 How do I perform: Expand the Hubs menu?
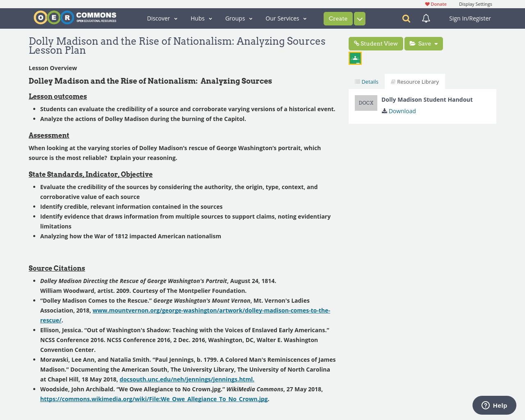pos(201,18)
